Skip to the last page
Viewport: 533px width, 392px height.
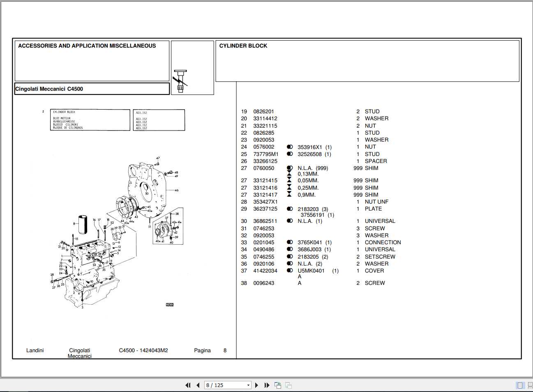pyautogui.click(x=267, y=385)
